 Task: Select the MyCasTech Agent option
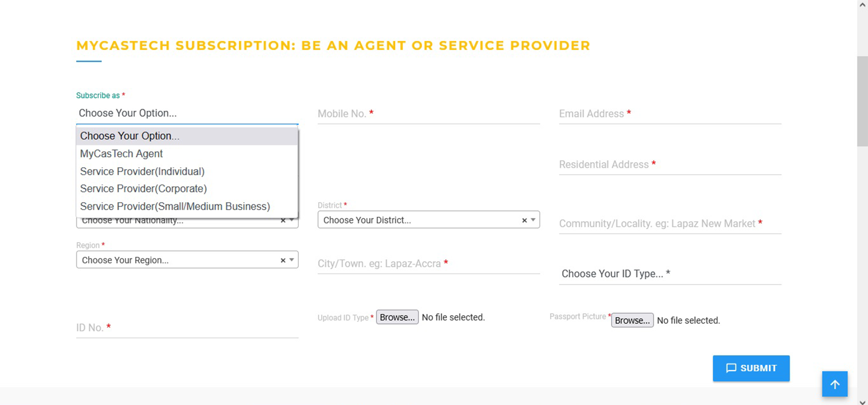[121, 154]
